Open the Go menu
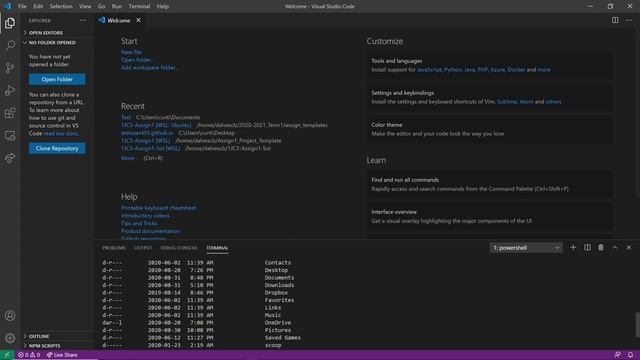Screen dimensions: 640x360 point(101,6)
